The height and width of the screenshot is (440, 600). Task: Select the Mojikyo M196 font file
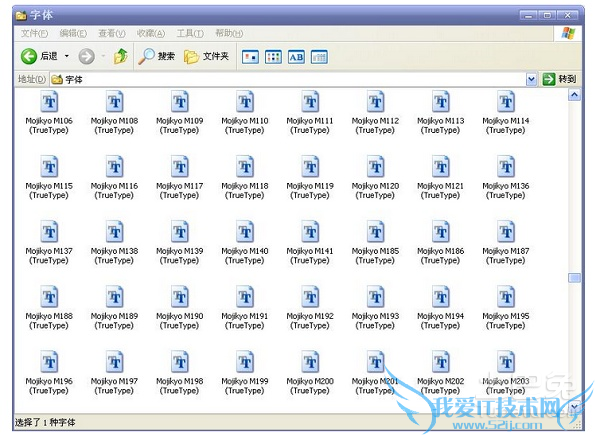point(49,373)
